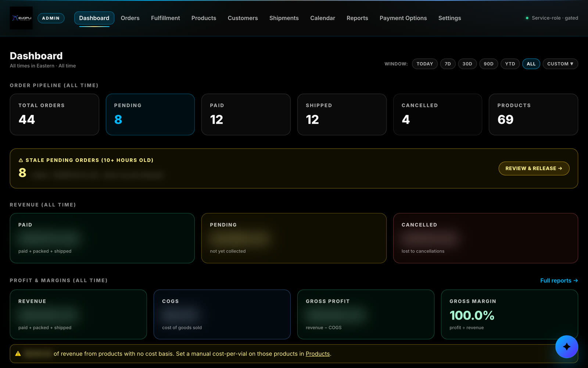
Task: Navigate to the Customers tab
Action: pyautogui.click(x=243, y=18)
